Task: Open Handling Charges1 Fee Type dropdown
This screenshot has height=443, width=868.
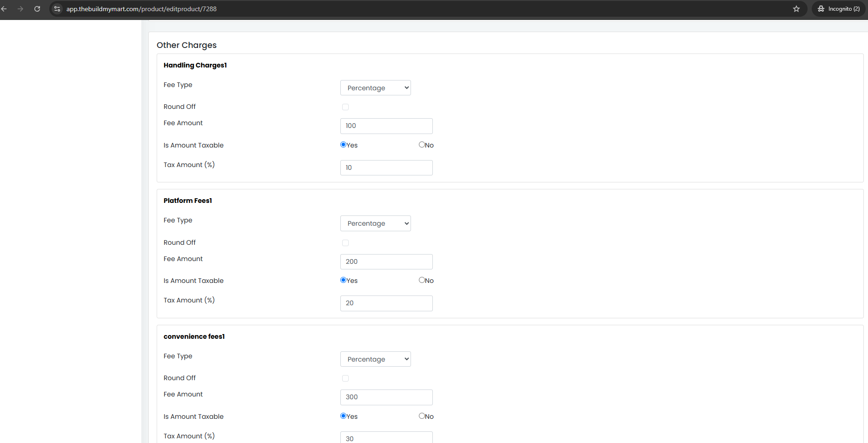Action: click(376, 88)
